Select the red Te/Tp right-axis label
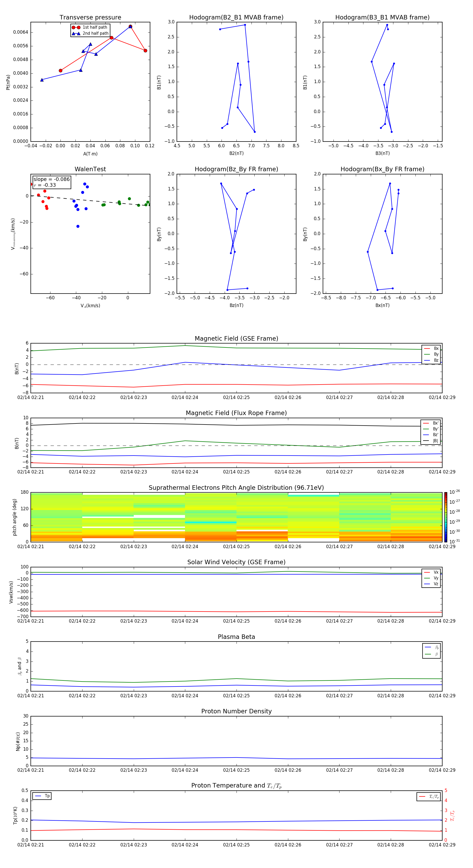 453,816
